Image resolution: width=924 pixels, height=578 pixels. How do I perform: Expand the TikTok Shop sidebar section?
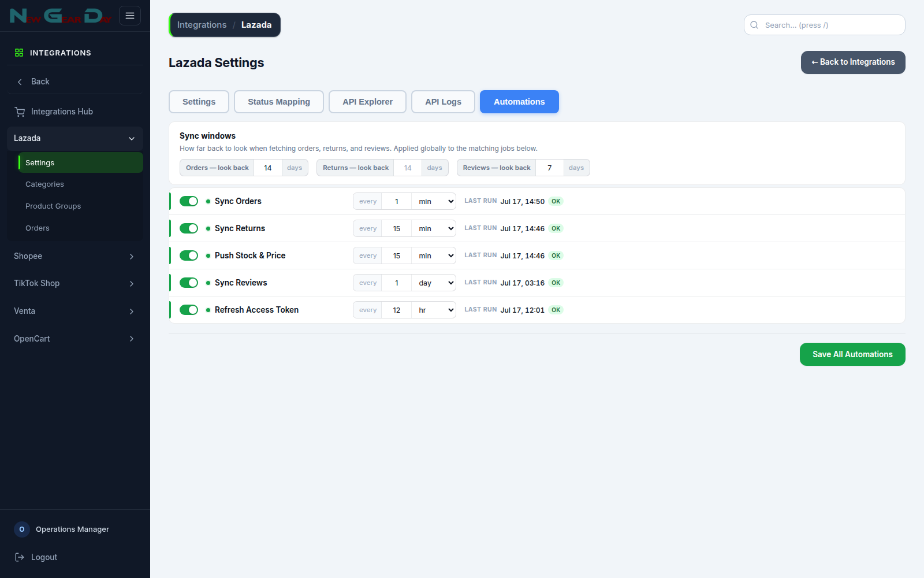(x=75, y=283)
